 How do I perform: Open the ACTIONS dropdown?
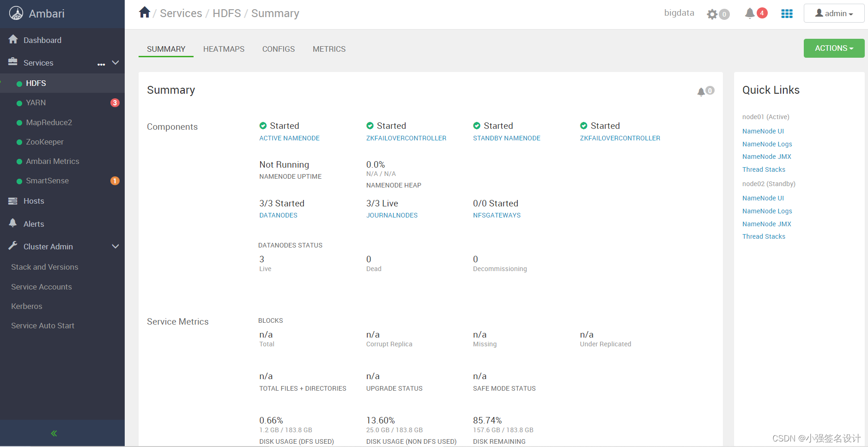(x=834, y=48)
